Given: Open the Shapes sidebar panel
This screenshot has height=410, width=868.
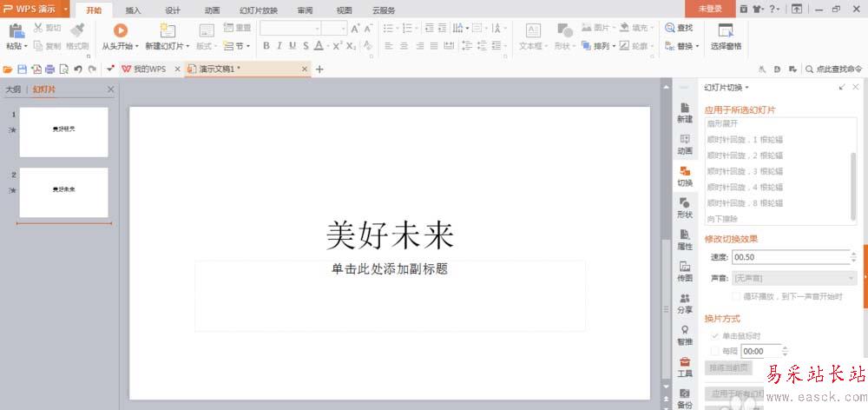Looking at the screenshot, I should coord(685,208).
